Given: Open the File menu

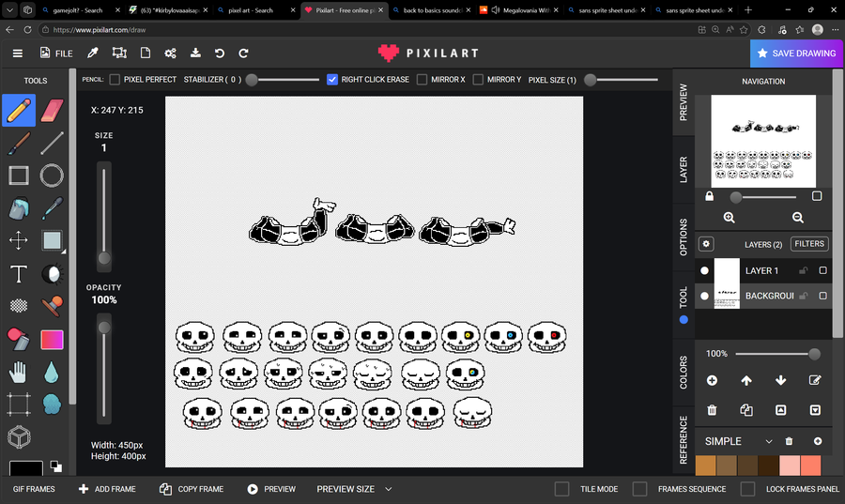Looking at the screenshot, I should (x=56, y=53).
